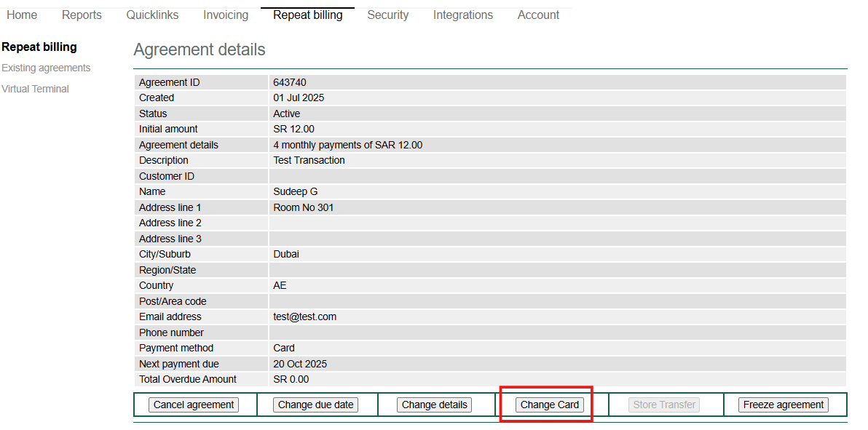Click the Freeze agreement button

[784, 405]
